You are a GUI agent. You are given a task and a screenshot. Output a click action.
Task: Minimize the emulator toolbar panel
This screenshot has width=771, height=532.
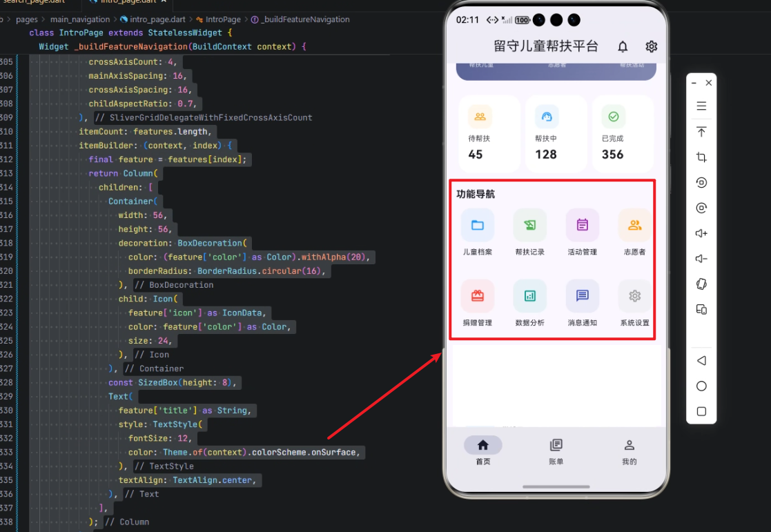(694, 83)
